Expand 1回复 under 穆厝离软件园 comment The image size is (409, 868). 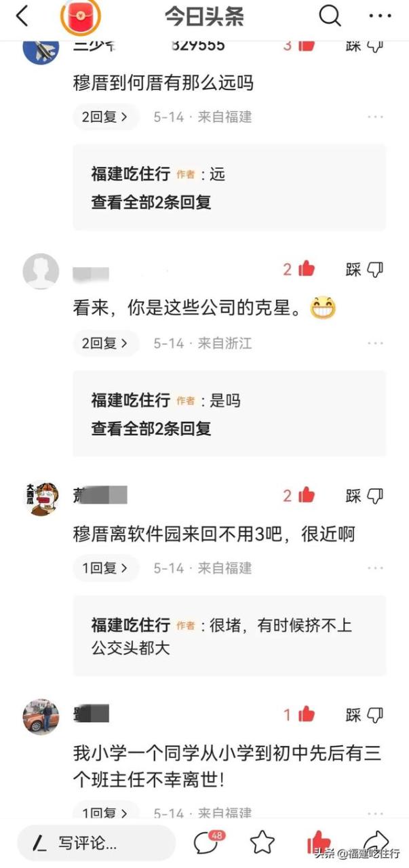[105, 568]
